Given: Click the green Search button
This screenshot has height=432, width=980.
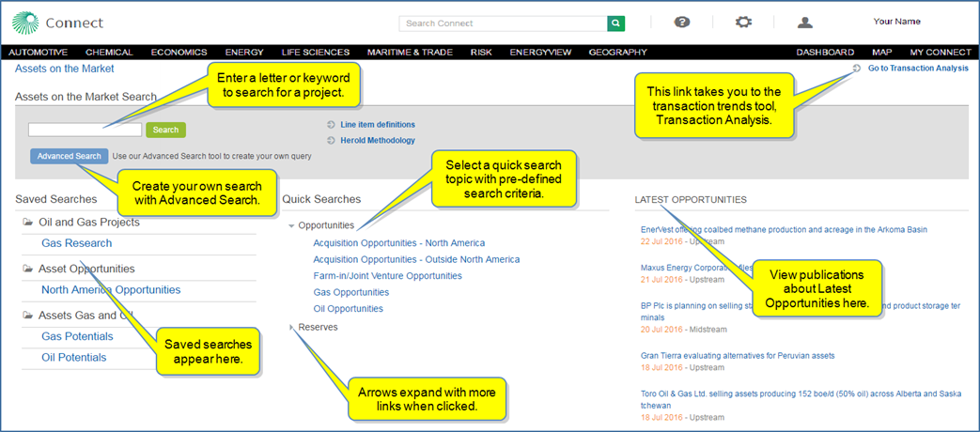Looking at the screenshot, I should tap(165, 130).
